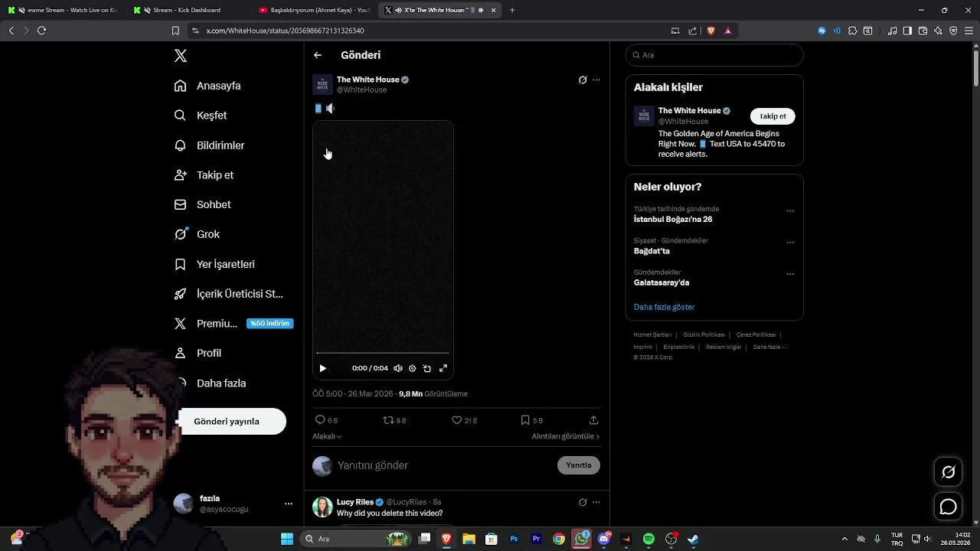980x551 pixels.
Task: Bookmark page via address bar icon
Action: coord(175,31)
